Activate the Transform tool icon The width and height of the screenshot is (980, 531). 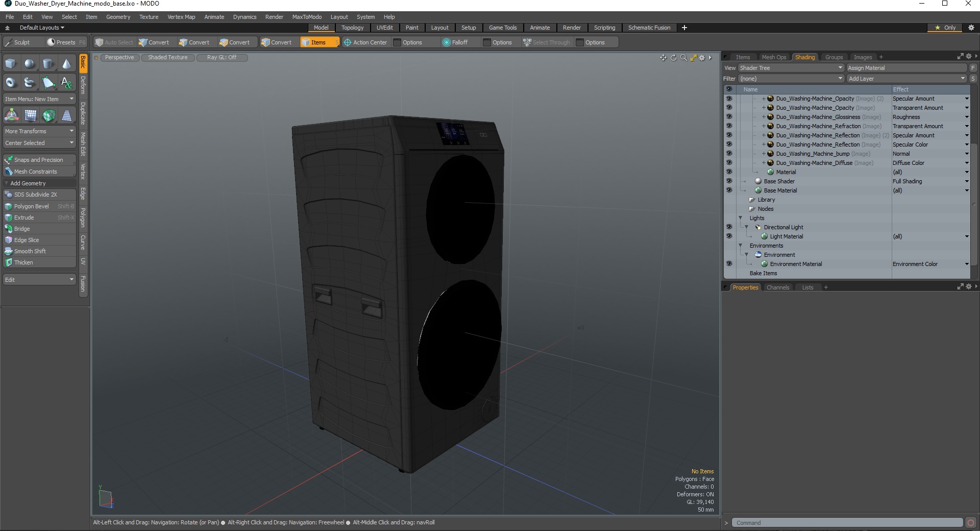[11, 115]
